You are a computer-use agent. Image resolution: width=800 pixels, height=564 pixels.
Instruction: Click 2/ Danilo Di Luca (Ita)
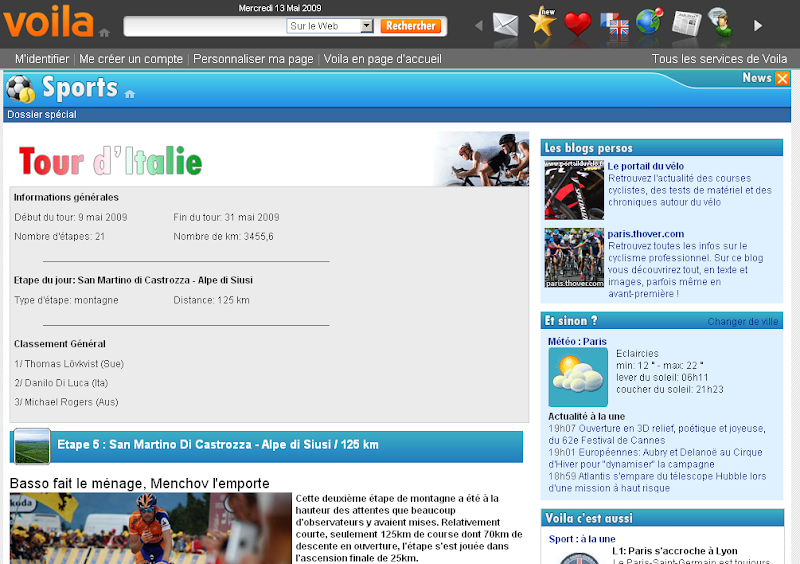[x=61, y=383]
